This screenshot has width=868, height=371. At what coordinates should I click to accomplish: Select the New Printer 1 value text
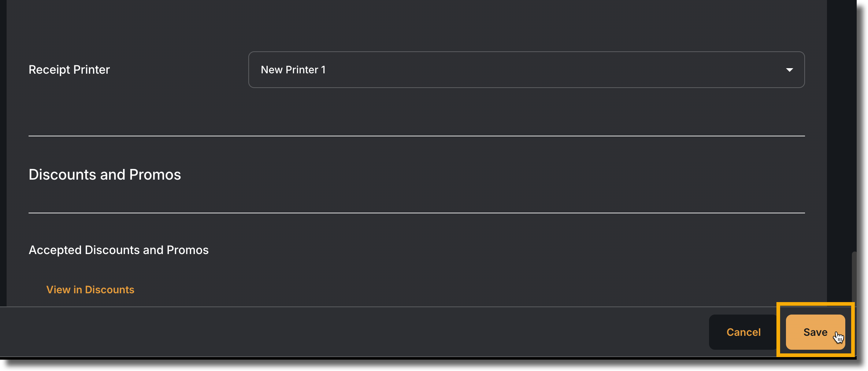[293, 70]
